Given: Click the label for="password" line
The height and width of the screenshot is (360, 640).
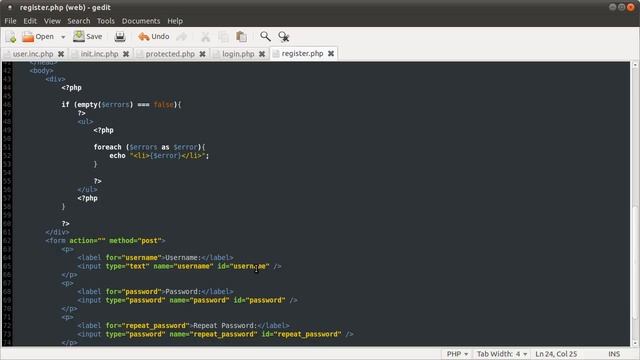Looking at the screenshot, I should (x=155, y=291).
